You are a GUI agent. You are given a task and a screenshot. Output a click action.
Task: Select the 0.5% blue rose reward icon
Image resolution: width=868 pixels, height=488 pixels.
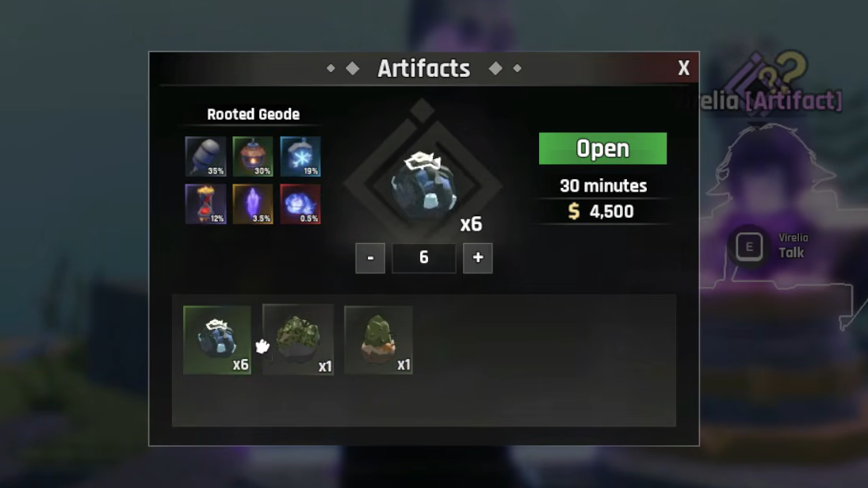click(300, 204)
